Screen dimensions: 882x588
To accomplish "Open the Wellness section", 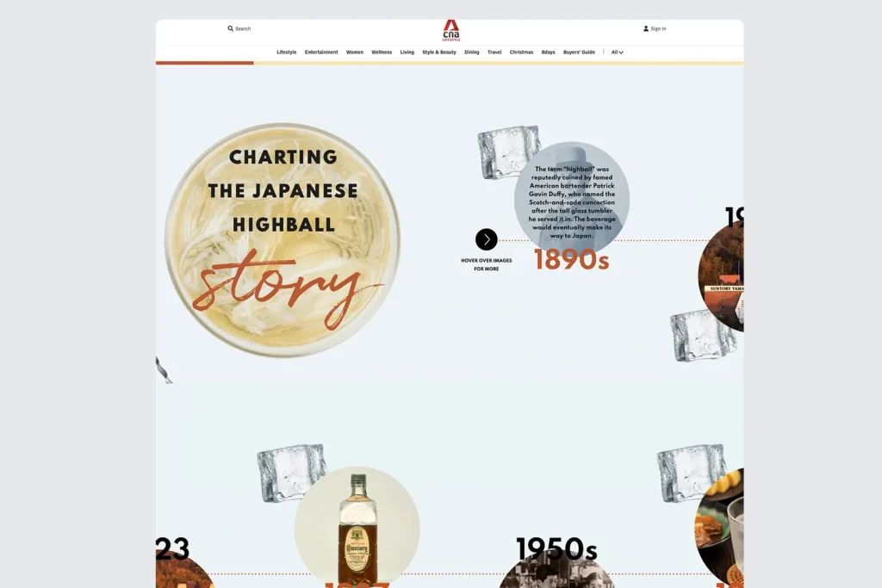I will (x=382, y=53).
